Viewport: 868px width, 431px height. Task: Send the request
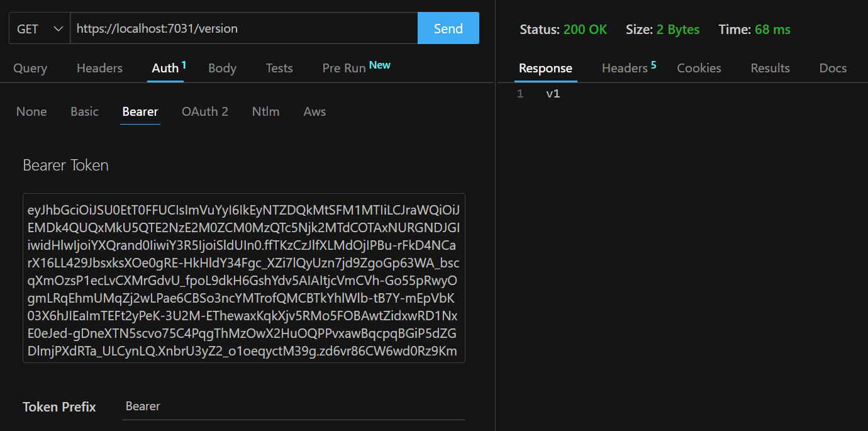click(448, 28)
